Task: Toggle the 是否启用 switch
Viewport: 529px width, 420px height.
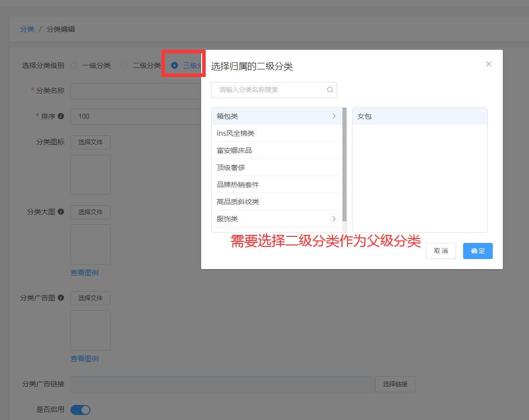Action: coord(80,410)
